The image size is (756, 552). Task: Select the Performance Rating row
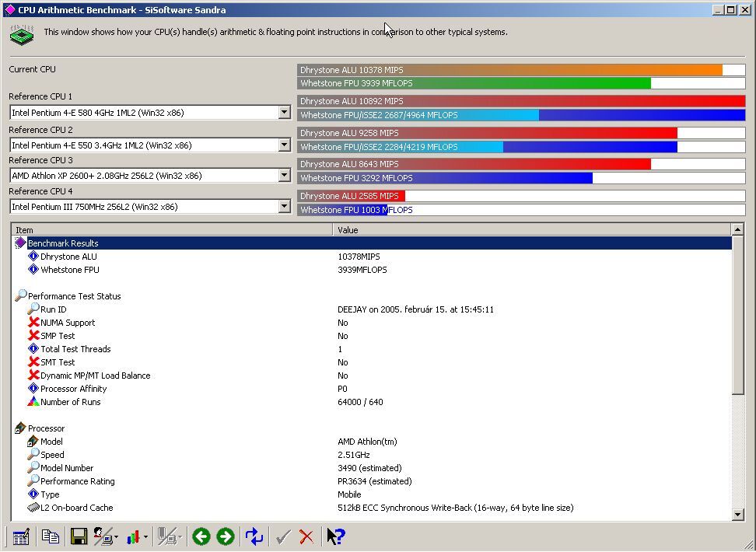coord(371,480)
